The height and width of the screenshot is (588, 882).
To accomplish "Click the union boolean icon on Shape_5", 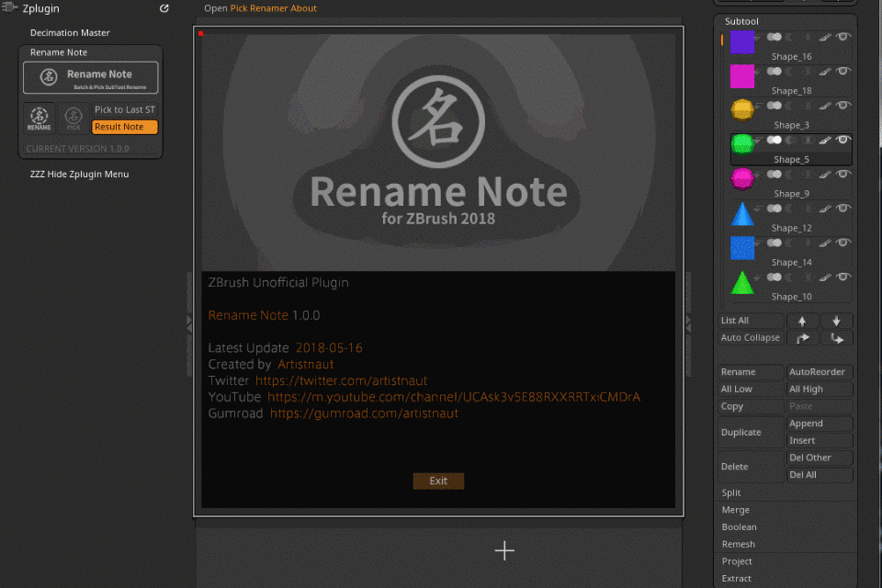I will coord(774,140).
